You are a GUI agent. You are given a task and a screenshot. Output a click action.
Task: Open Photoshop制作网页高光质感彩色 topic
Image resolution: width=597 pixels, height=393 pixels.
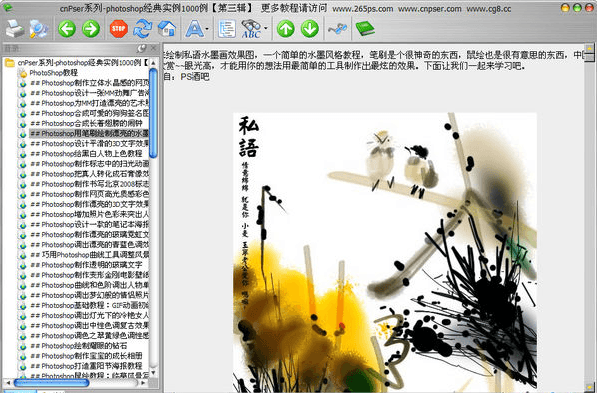click(89, 194)
